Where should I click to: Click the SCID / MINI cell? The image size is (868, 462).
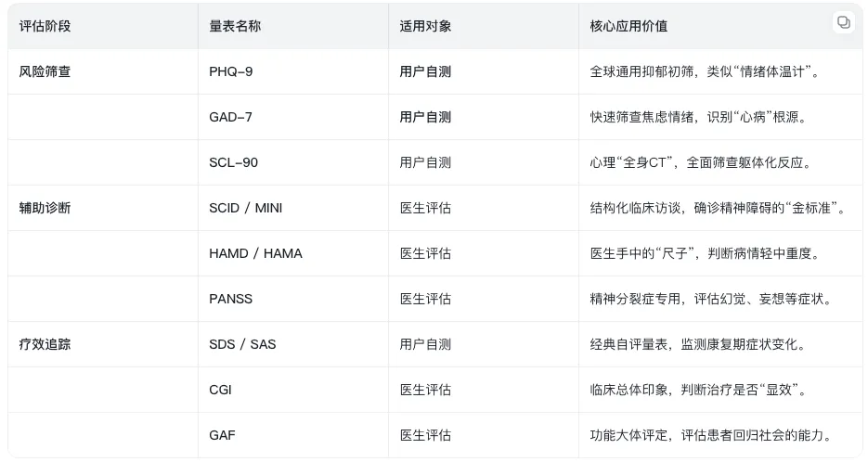[x=245, y=208]
